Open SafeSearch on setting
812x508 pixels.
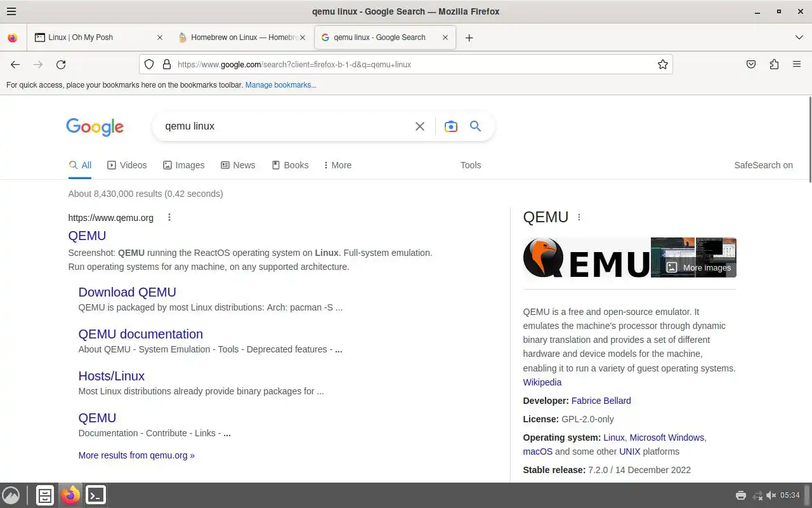pos(763,165)
